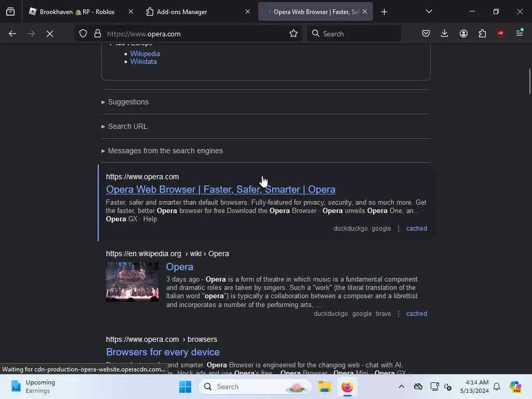Click the opera stage thumbnail image
Viewport: 532px width, 399px height.
[132, 282]
